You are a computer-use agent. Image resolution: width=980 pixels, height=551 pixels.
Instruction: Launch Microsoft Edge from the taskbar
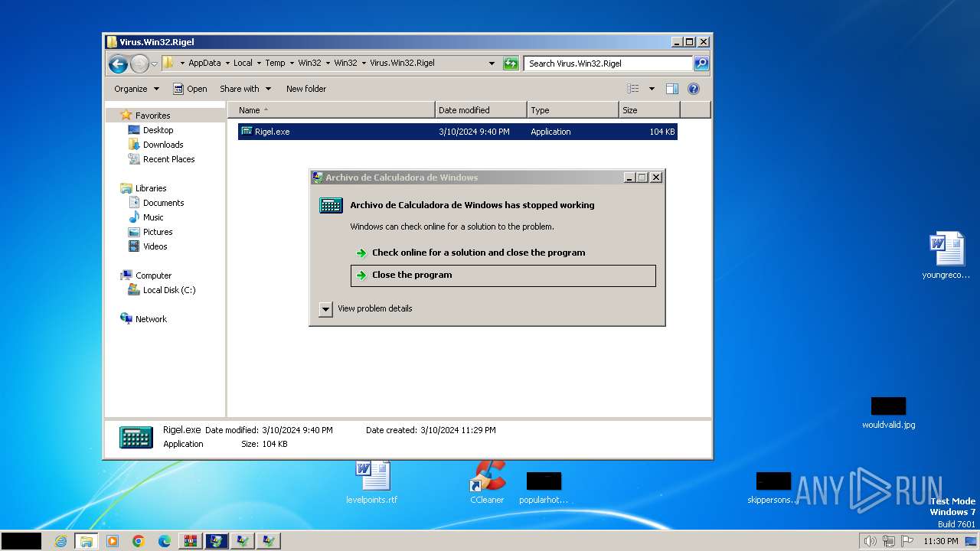165,541
